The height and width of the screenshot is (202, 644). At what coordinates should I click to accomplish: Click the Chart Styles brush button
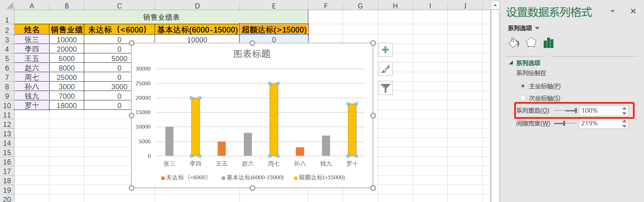[x=385, y=69]
